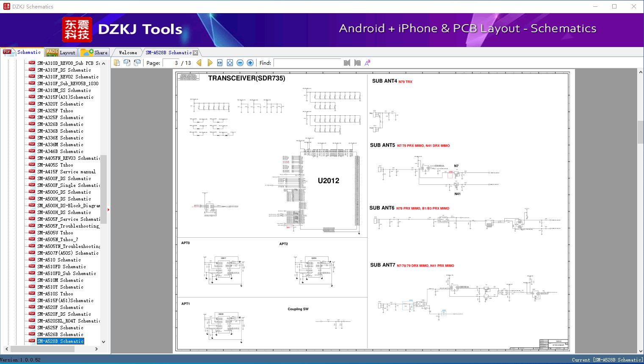Find next match in the document

click(x=357, y=63)
